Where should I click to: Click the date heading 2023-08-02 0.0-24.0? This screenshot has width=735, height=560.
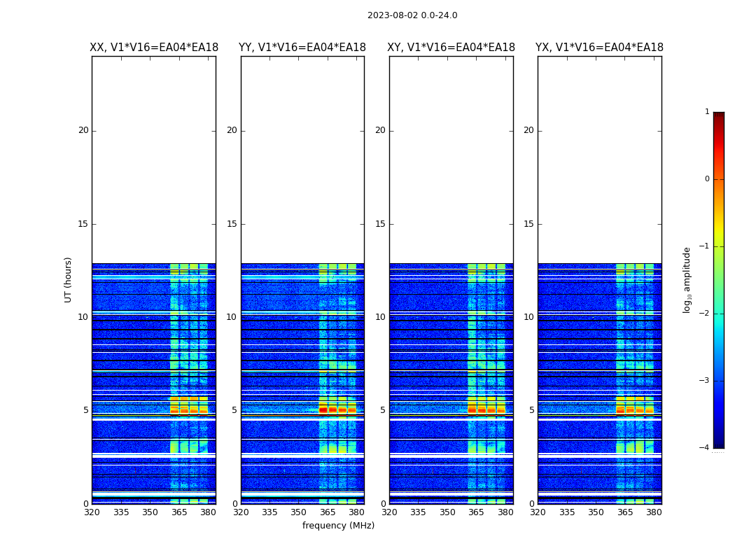click(412, 15)
